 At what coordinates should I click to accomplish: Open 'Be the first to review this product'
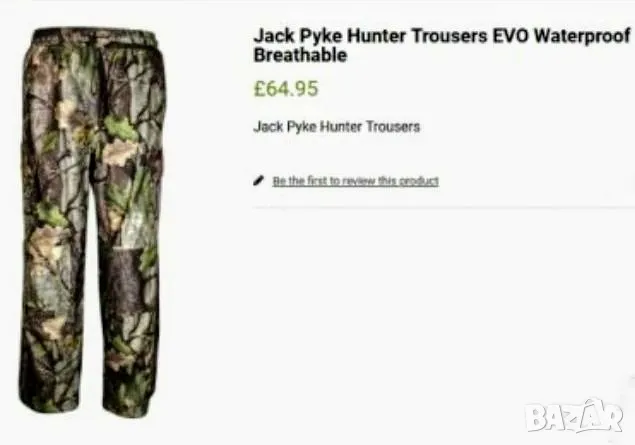(356, 181)
